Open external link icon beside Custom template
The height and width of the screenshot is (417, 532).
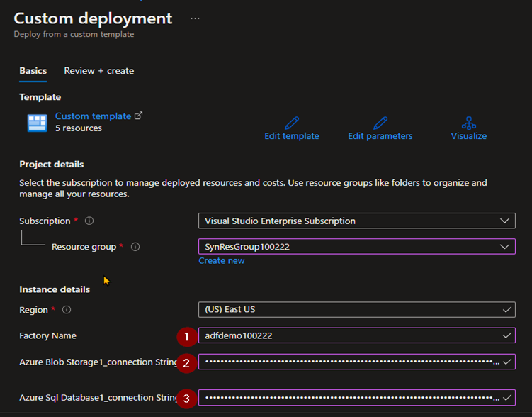(138, 116)
